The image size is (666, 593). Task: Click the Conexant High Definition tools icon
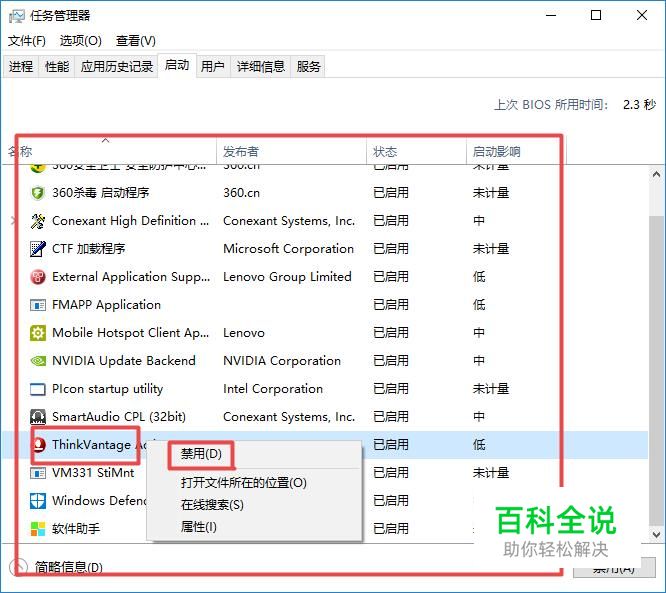pyautogui.click(x=38, y=221)
